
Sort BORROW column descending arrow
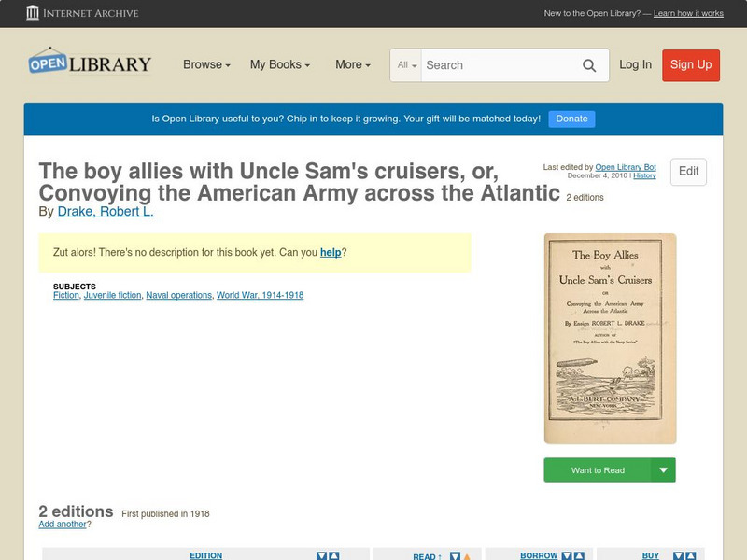pyautogui.click(x=566, y=555)
